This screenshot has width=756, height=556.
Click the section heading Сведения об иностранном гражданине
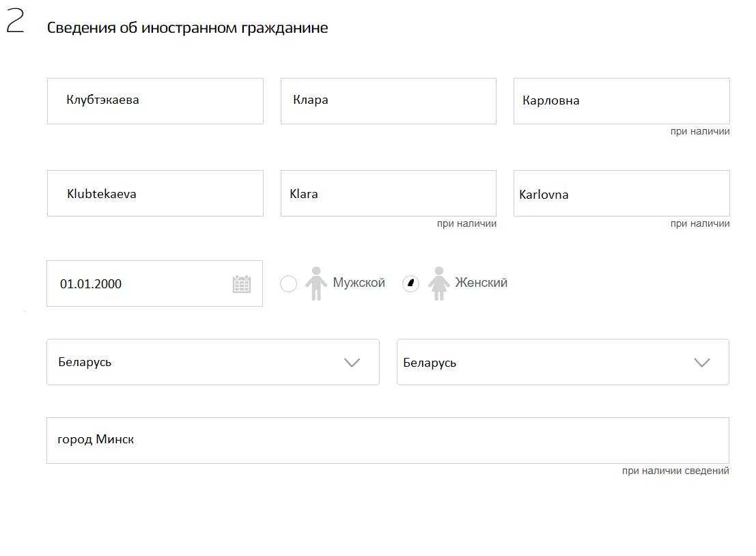(187, 28)
